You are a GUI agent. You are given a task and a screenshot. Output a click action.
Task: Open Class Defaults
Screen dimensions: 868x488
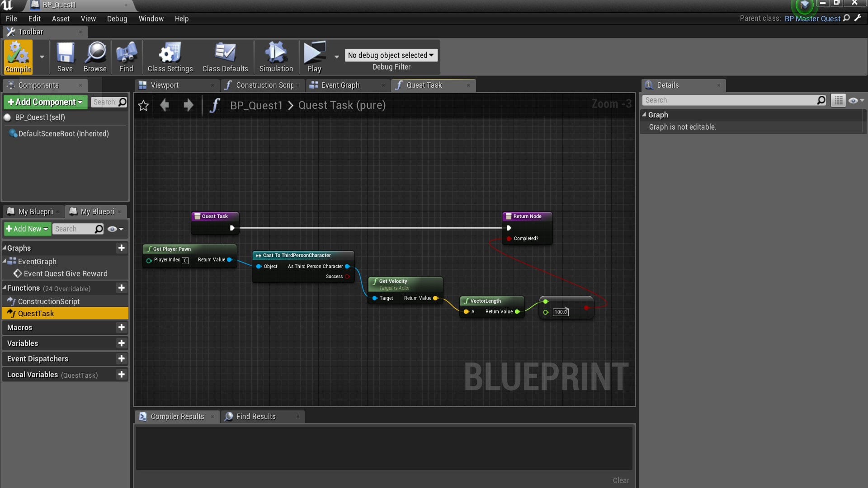(225, 56)
